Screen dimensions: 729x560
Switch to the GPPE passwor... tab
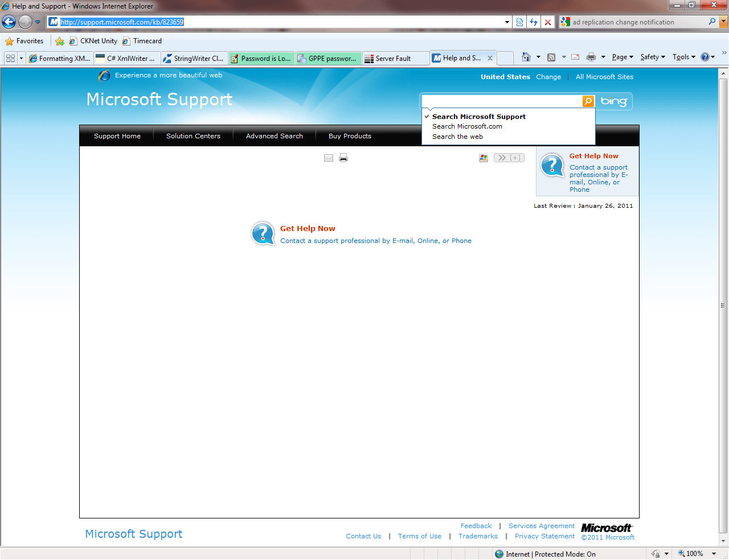pos(329,58)
